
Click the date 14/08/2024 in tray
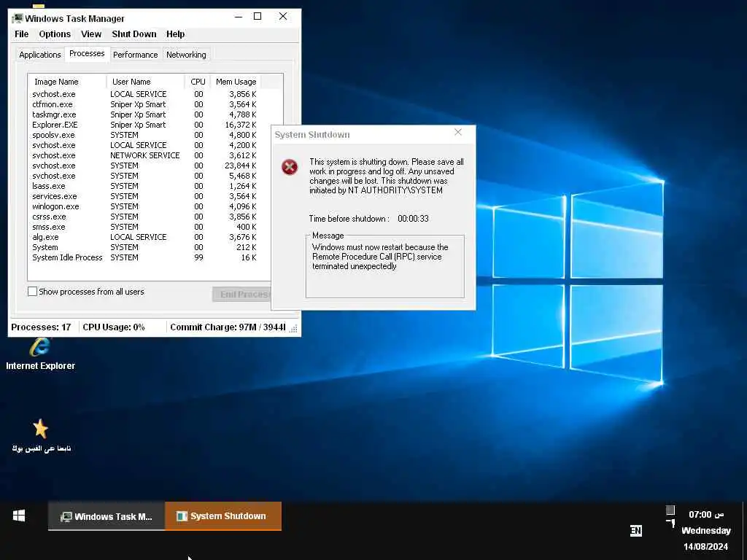(705, 547)
